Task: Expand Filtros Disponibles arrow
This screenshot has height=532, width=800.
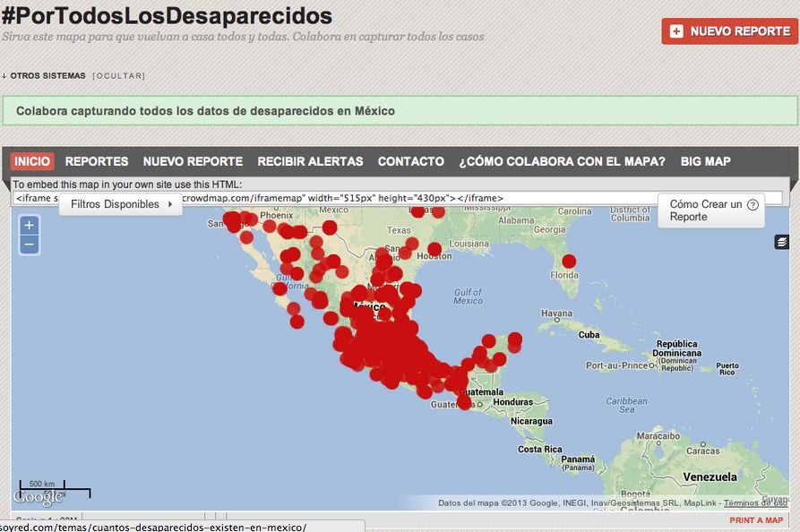Action: click(x=170, y=204)
